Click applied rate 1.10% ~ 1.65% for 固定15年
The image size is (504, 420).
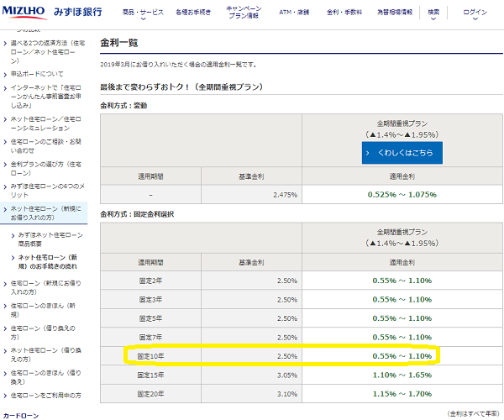402,375
